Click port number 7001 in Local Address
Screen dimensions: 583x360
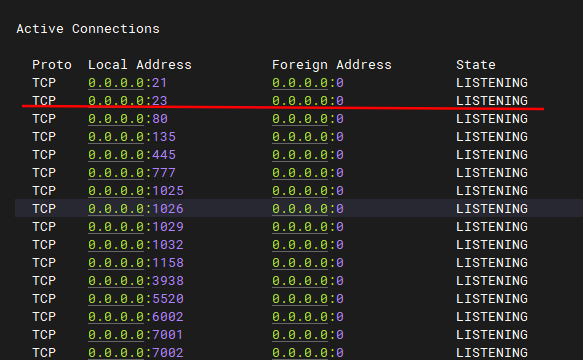(x=168, y=335)
